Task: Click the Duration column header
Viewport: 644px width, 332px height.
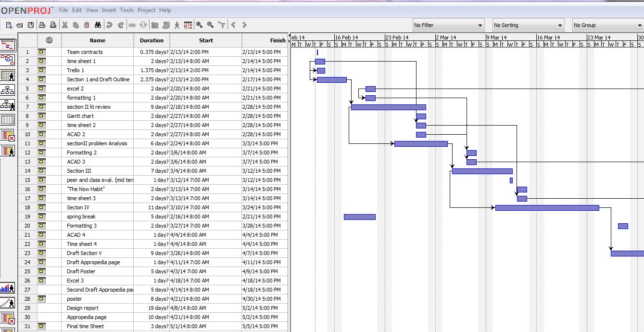Action: [x=152, y=40]
